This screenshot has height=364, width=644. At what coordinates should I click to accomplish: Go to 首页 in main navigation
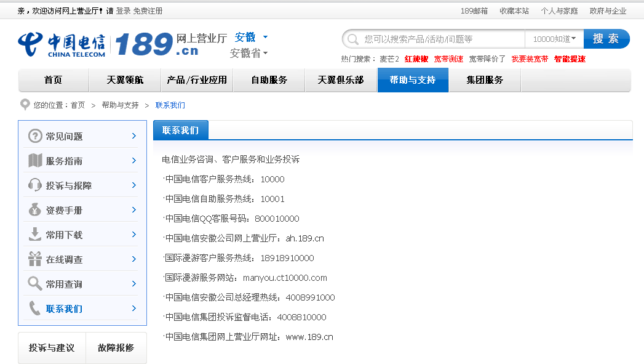tap(54, 80)
